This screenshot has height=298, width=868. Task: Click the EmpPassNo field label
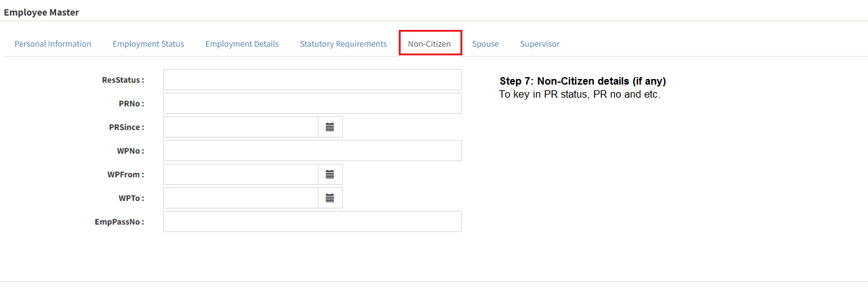pos(119,221)
